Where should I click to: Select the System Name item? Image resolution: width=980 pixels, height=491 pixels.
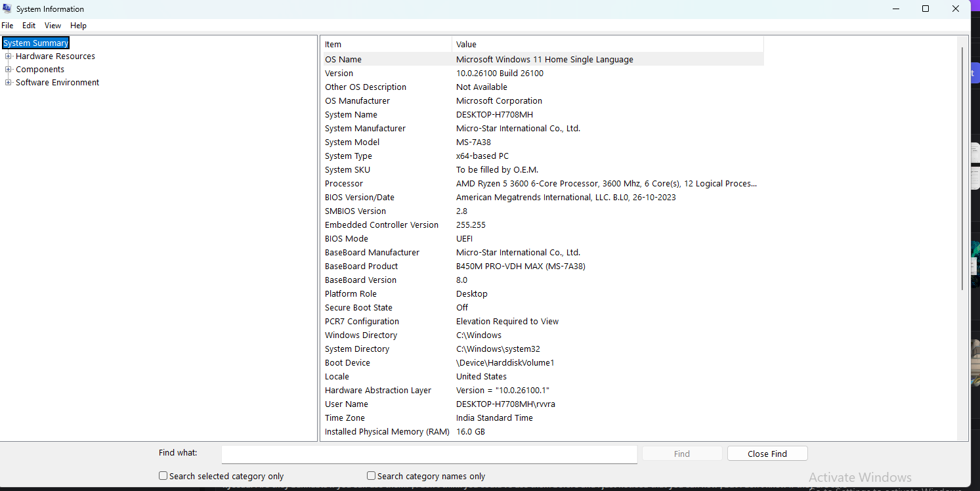[351, 115]
